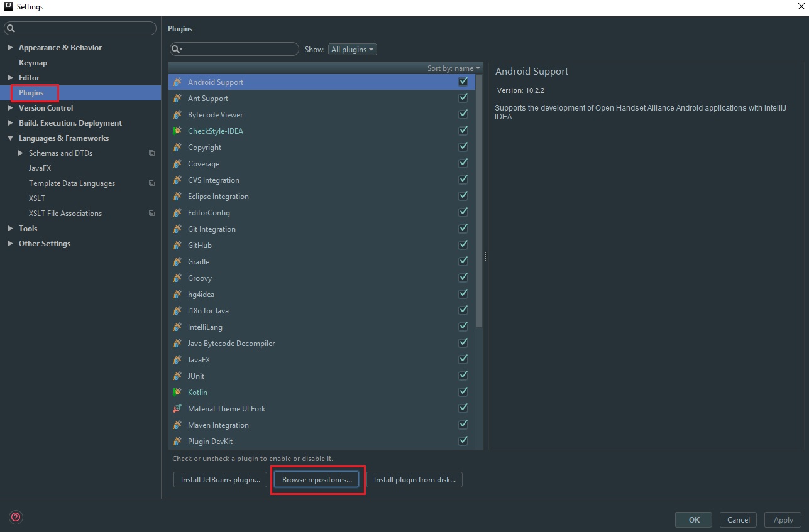This screenshot has width=809, height=532.
Task: Expand Build, Execution, Deployment node
Action: [10, 123]
